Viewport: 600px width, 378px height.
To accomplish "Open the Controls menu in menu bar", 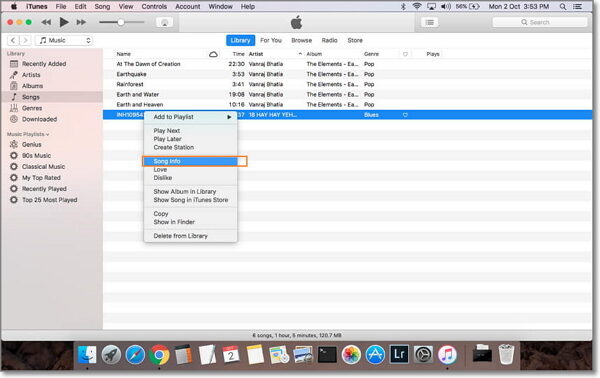I will [154, 7].
